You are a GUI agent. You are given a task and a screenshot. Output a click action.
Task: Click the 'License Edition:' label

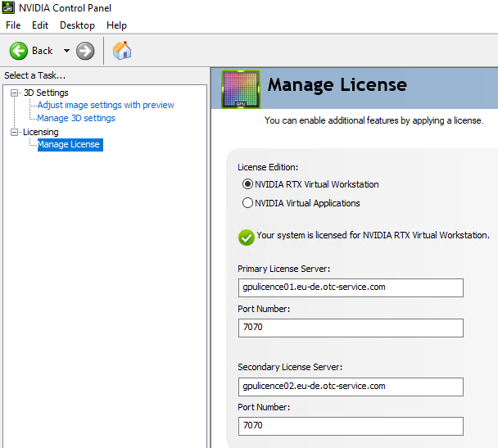pos(268,167)
